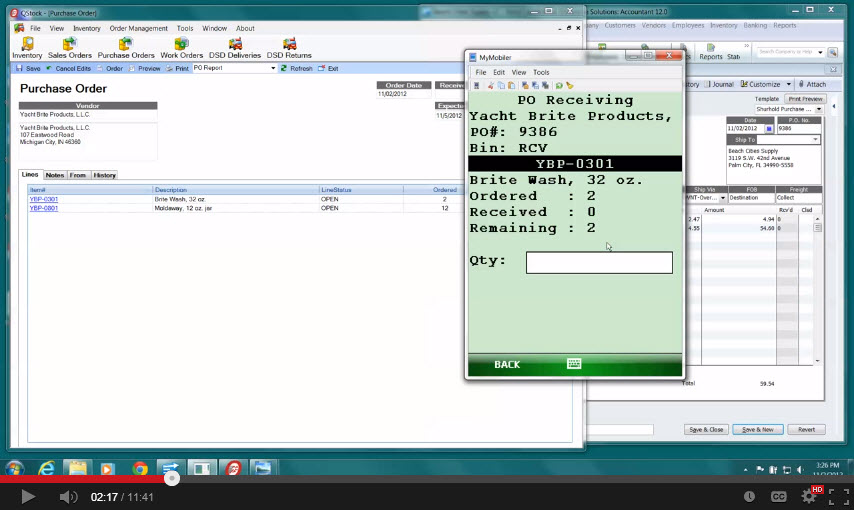Image resolution: width=854 pixels, height=510 pixels.
Task: Expand the PO Report dropdown
Action: point(273,68)
